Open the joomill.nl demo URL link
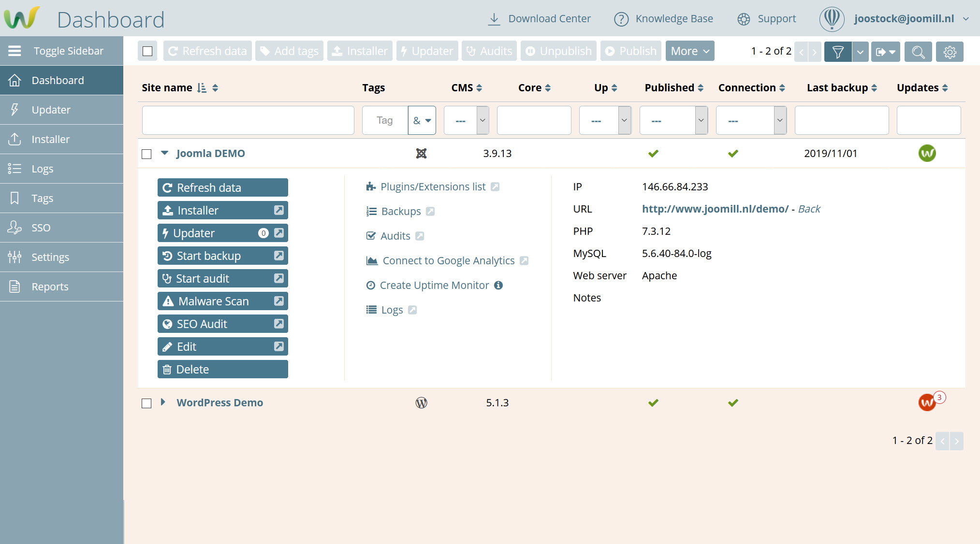This screenshot has height=544, width=980. tap(715, 209)
